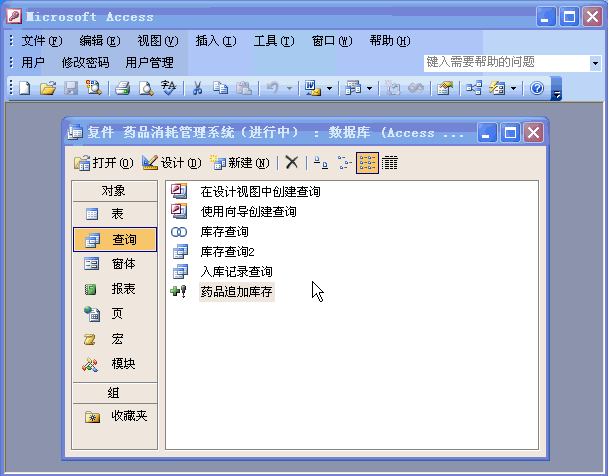Click the Undo arrow icon

pos(273,88)
